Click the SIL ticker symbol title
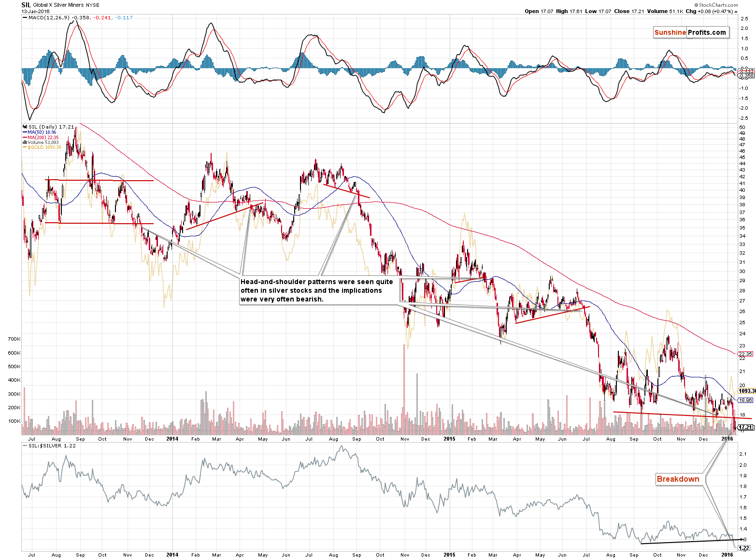The height and width of the screenshot is (559, 756). point(26,5)
